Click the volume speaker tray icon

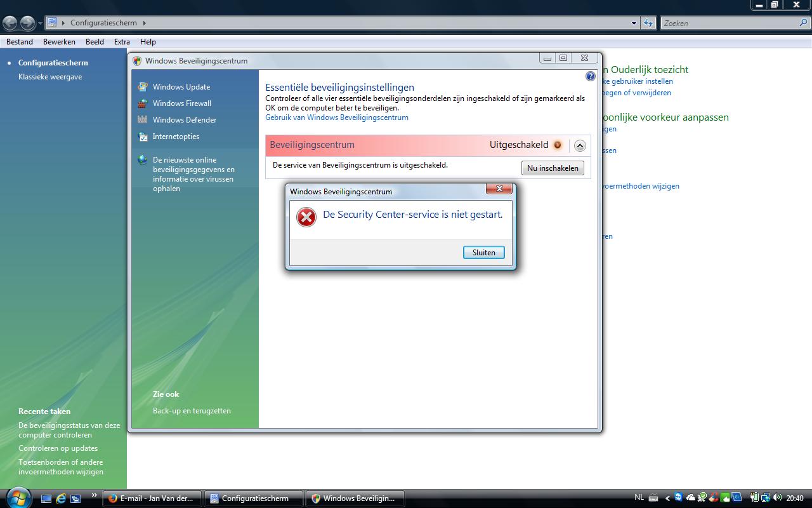[x=777, y=498]
